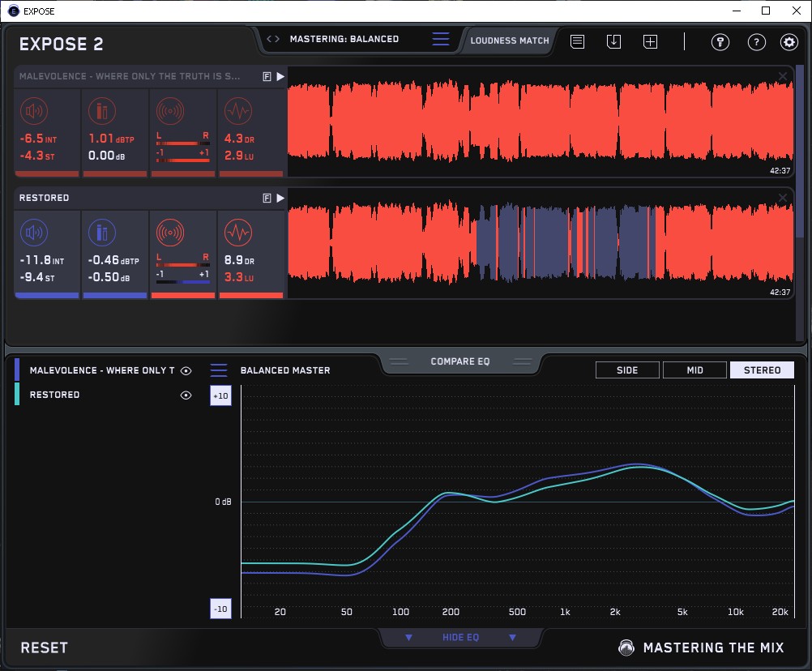
Task: Toggle EQ curve visibility for Malevolence track
Action: click(x=186, y=370)
